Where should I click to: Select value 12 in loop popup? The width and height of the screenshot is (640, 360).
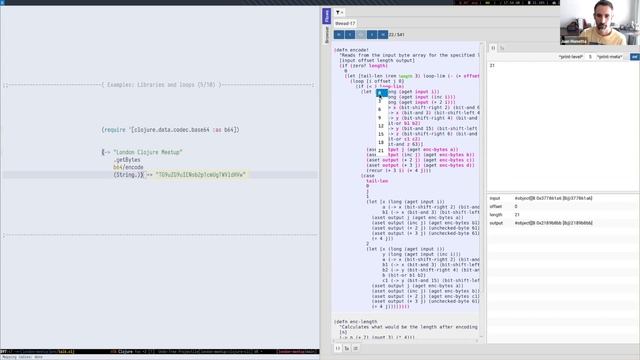pyautogui.click(x=382, y=126)
